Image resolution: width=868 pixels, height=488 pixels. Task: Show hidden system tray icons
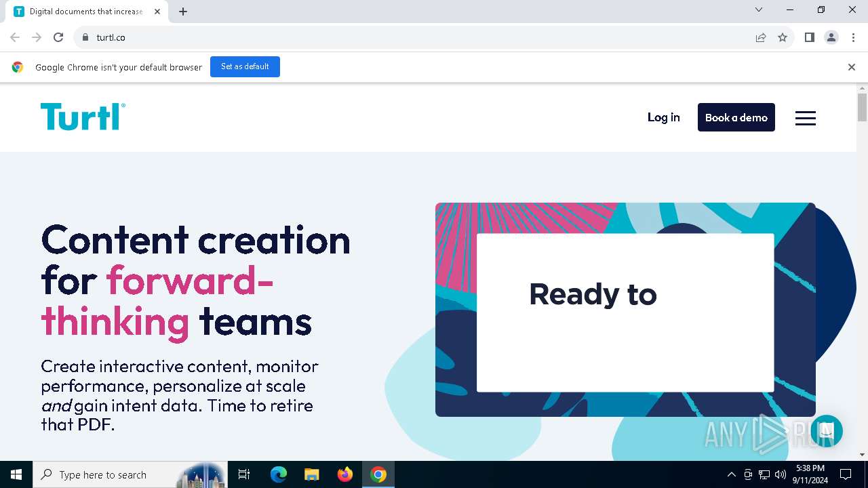point(731,474)
